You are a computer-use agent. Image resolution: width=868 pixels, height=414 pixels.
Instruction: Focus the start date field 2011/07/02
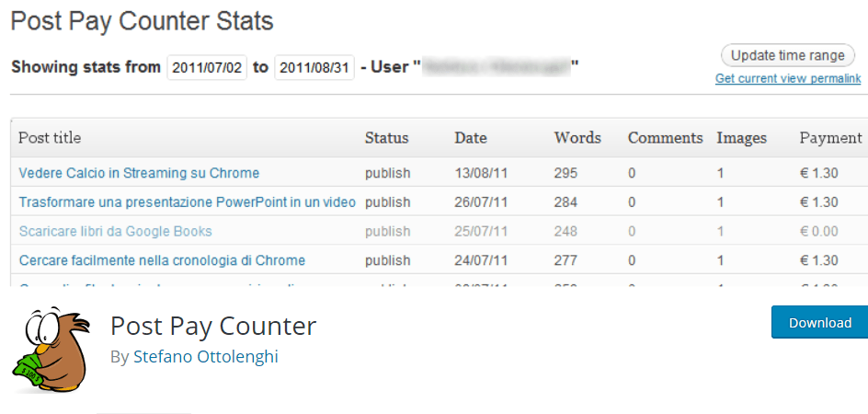click(207, 67)
